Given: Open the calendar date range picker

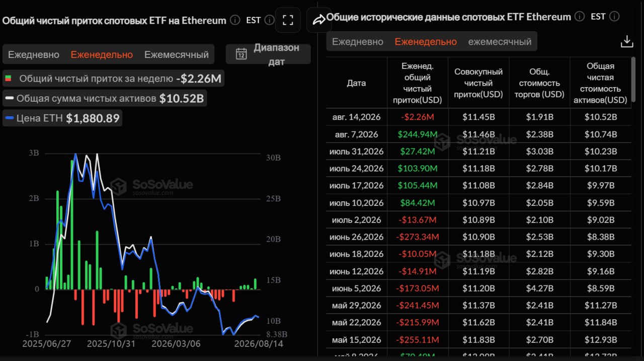Looking at the screenshot, I should (268, 54).
